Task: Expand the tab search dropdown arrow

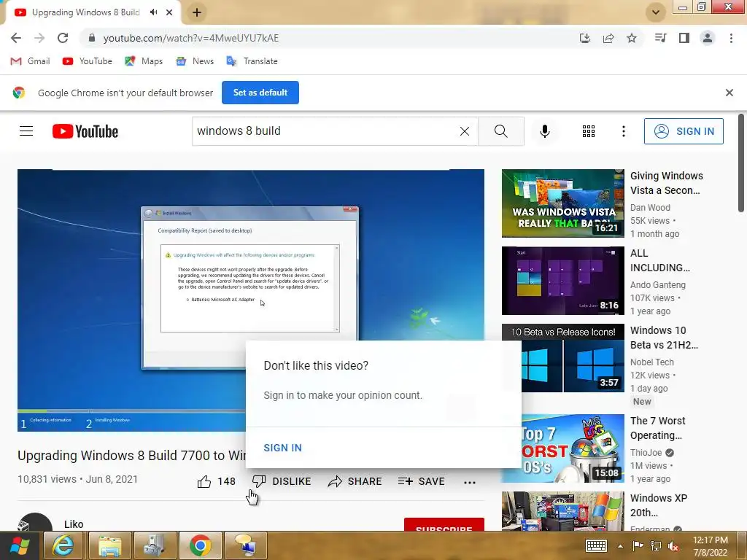Action: coord(656,12)
